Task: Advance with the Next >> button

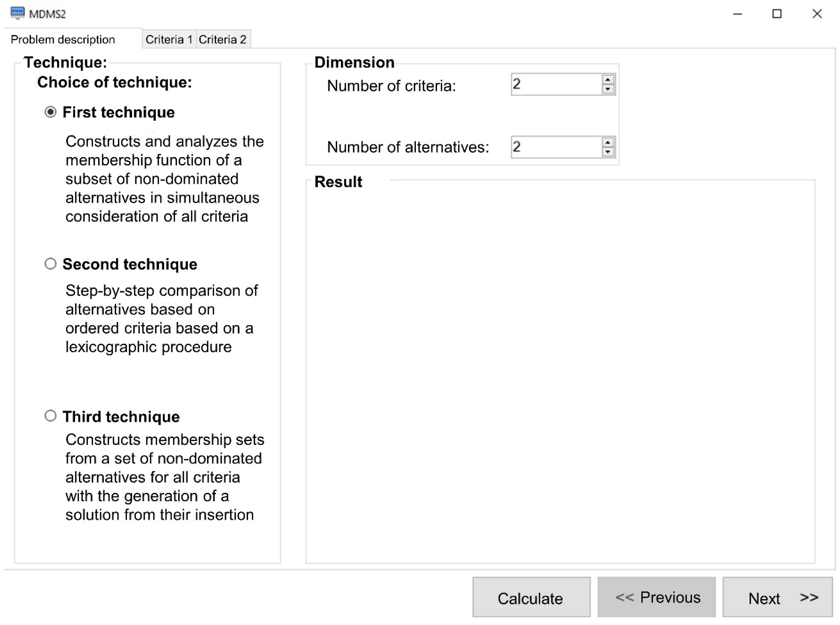Action: 778,597
